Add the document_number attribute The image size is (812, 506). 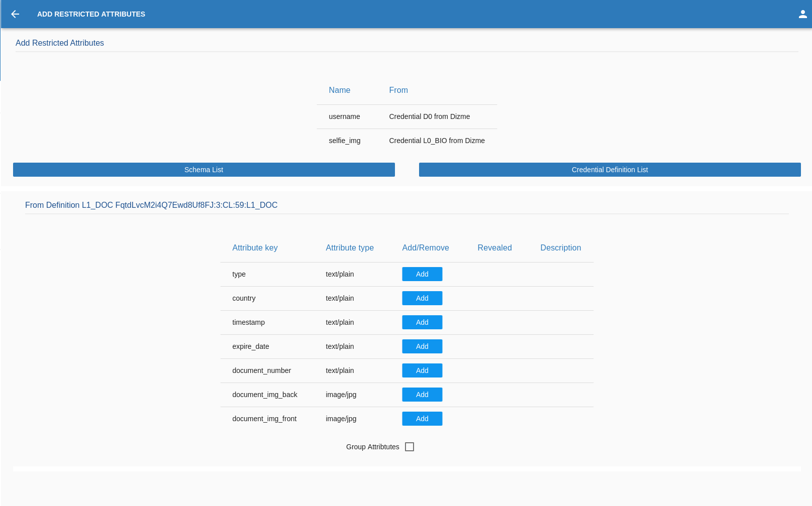click(422, 370)
